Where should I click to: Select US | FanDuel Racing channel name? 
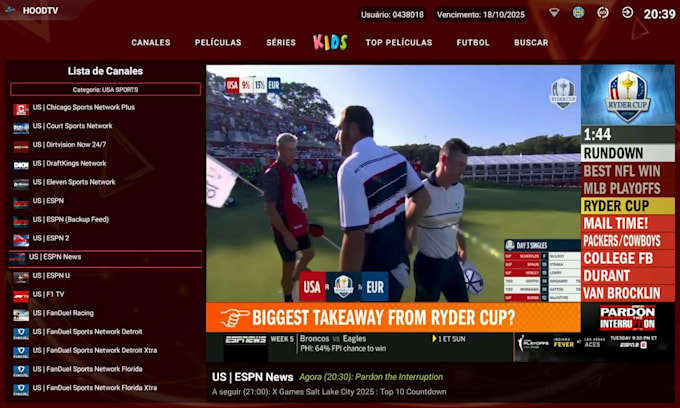[x=63, y=313]
